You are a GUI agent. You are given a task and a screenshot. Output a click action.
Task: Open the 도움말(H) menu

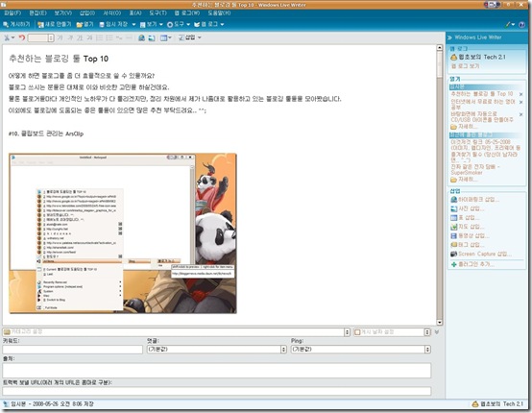219,13
